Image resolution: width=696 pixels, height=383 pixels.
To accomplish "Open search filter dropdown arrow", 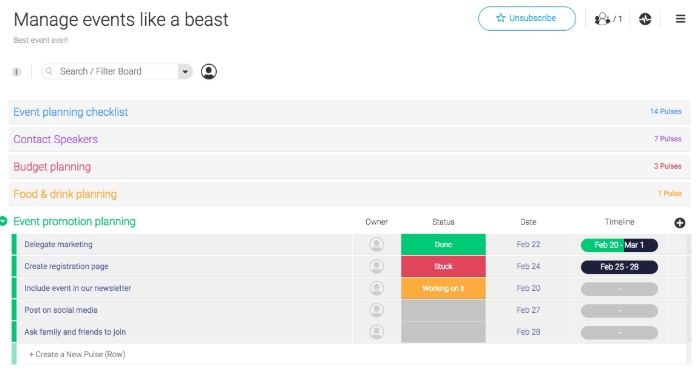I will pyautogui.click(x=185, y=71).
